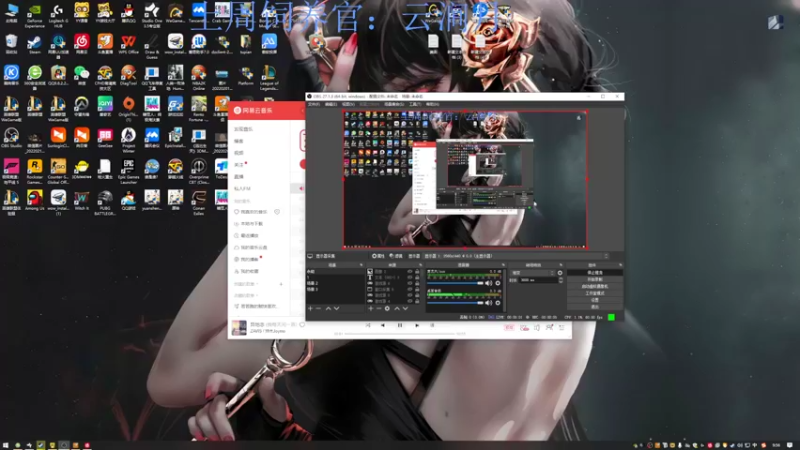Open Properties button above OBS Scenes panel
Viewport: 800px width, 450px height.
click(379, 256)
